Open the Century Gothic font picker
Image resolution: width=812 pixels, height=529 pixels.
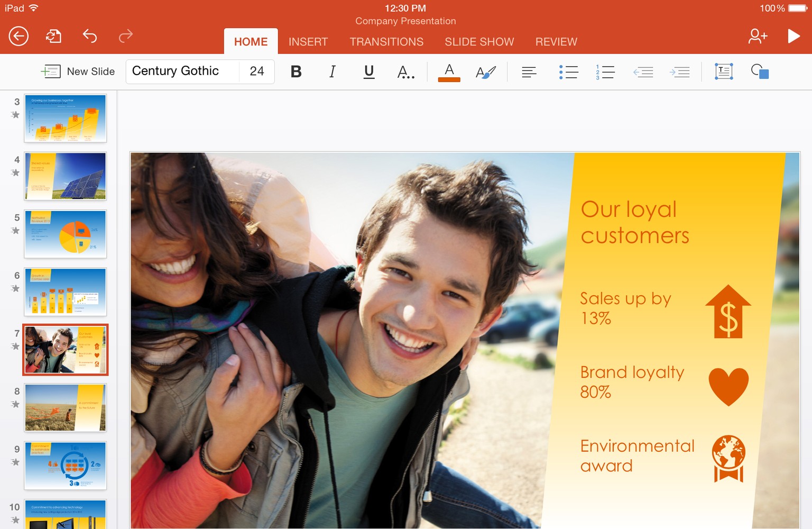coord(180,71)
